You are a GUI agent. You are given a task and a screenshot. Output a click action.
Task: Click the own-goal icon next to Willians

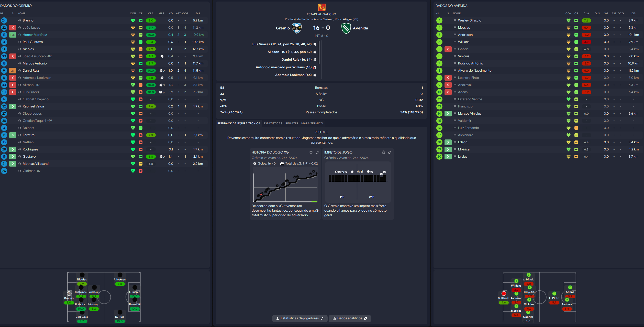[315, 67]
